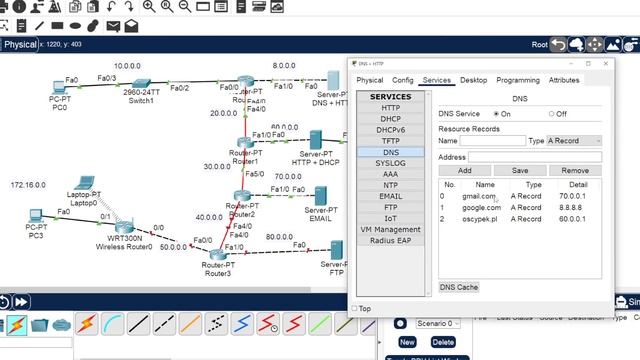Screen dimensions: 640x360
Task: Turn DNS Service Off
Action: 551,114
